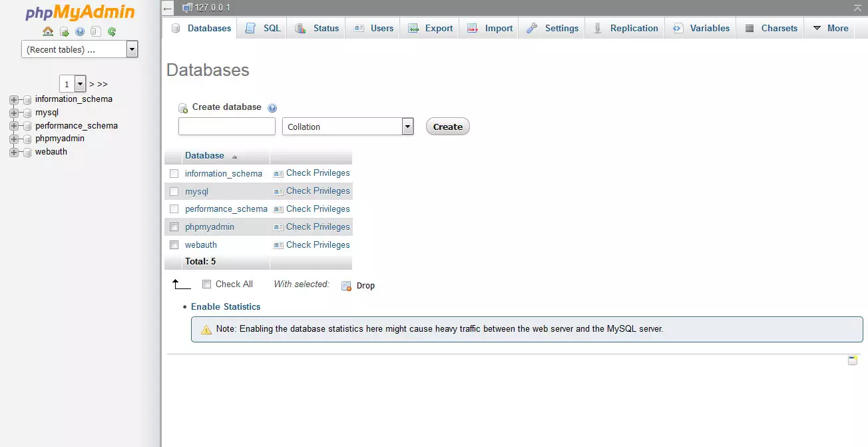Viewport: 868px width, 447px height.
Task: Open the More tab dropdown
Action: click(x=830, y=28)
